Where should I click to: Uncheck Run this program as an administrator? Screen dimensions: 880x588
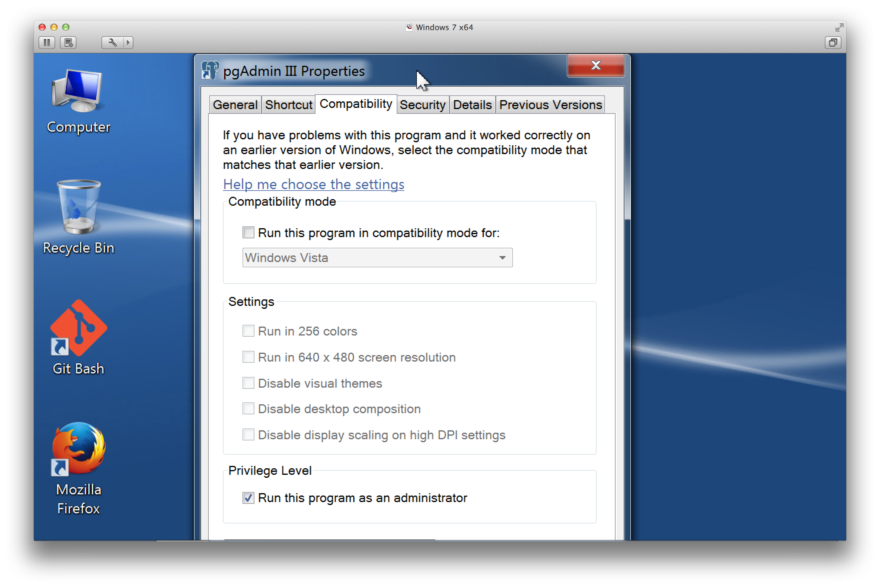(x=248, y=498)
